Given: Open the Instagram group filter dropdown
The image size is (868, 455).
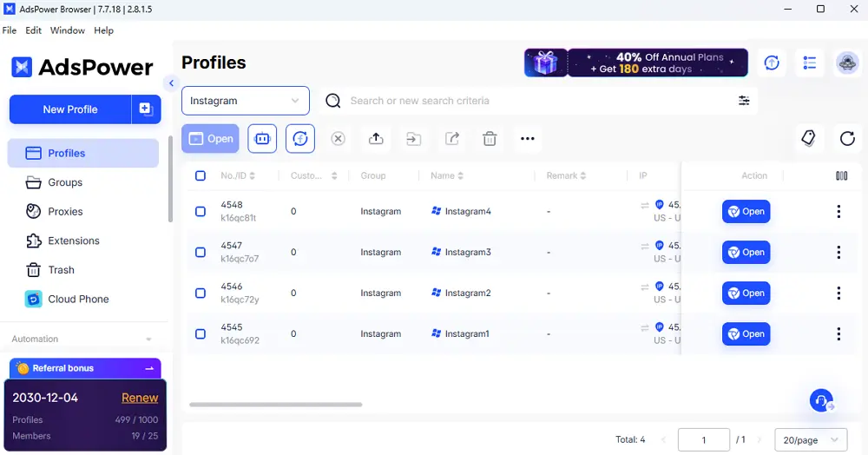Looking at the screenshot, I should tap(246, 101).
